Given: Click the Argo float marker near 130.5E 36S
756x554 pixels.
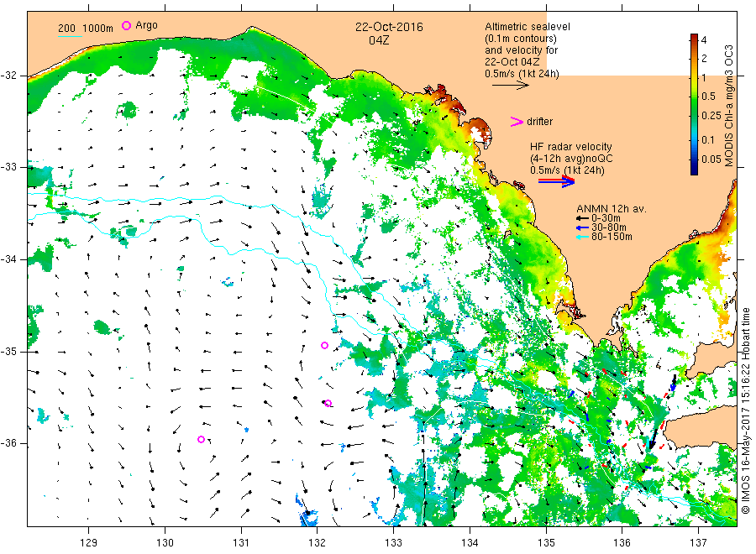Looking at the screenshot, I should tap(202, 439).
